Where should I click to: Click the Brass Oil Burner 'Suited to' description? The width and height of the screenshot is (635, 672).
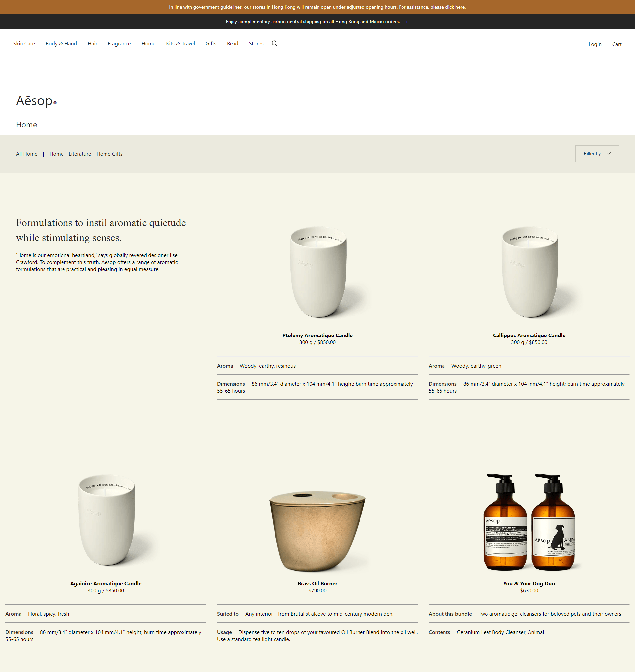(319, 614)
